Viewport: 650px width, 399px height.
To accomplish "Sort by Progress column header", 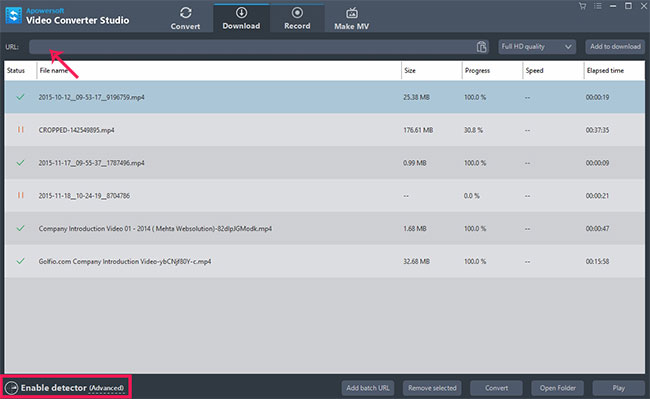I will point(477,70).
